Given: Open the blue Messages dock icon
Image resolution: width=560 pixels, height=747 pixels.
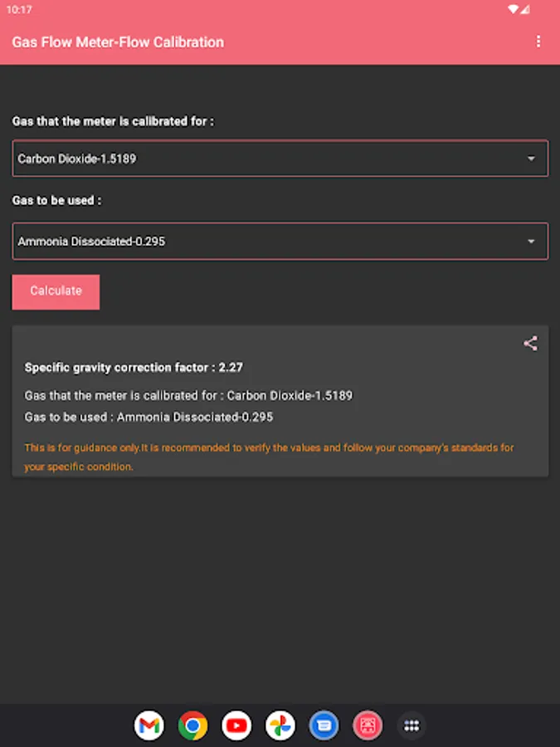Looking at the screenshot, I should [x=324, y=725].
